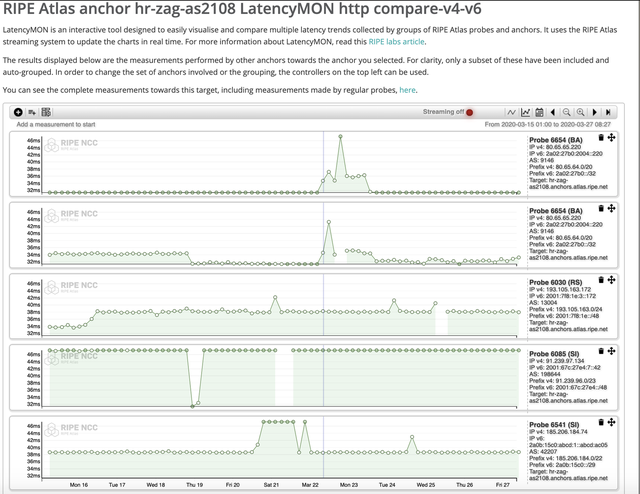The image size is (640, 494).
Task: Click the Probe 6085 (SI) title
Action: [554, 354]
